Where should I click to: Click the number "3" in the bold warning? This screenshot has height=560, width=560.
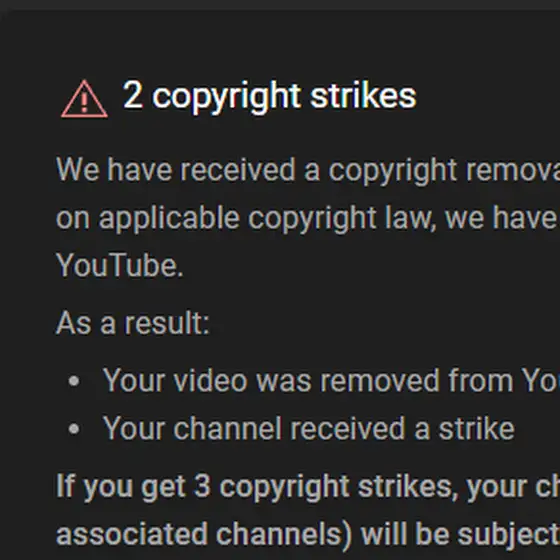tap(202, 486)
